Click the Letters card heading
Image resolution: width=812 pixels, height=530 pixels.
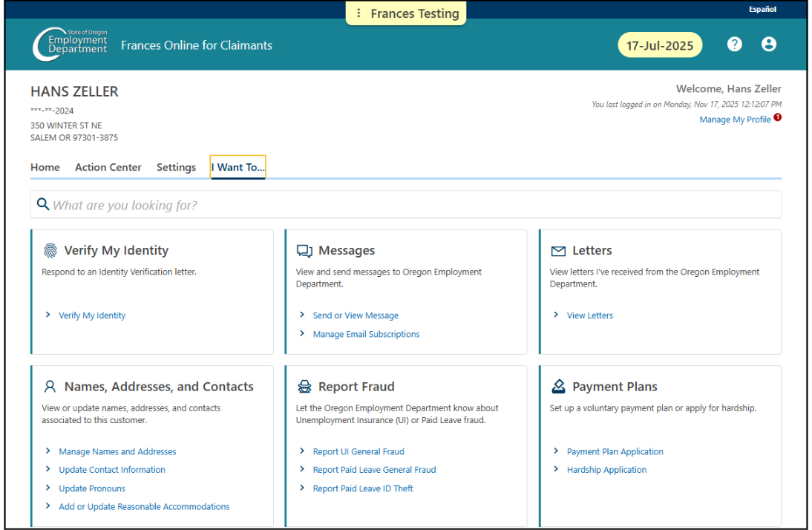tap(592, 251)
